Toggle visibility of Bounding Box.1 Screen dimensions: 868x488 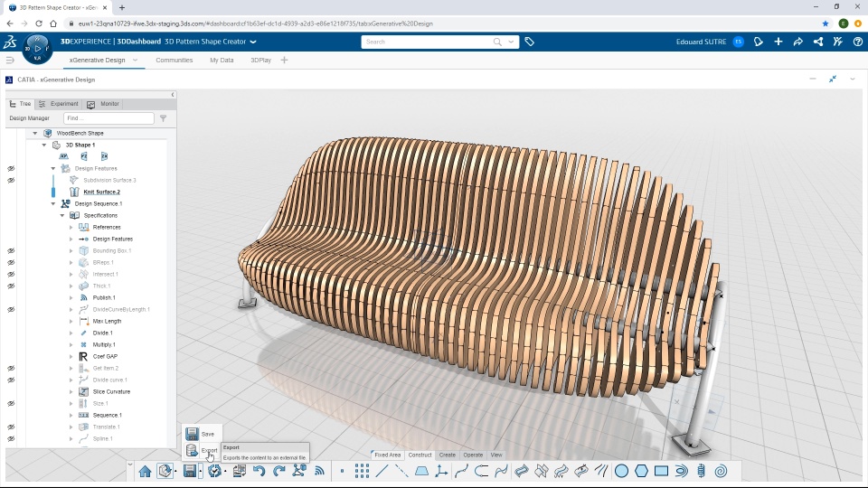point(11,250)
